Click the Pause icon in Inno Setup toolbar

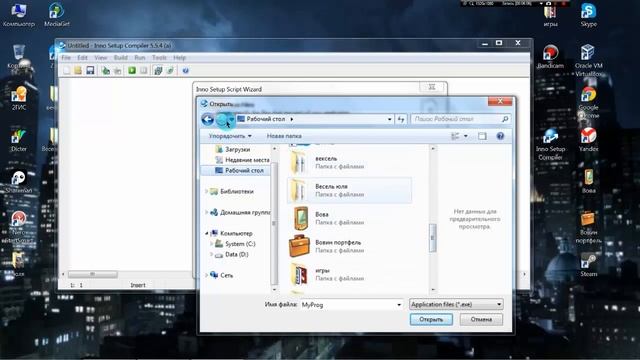[144, 71]
